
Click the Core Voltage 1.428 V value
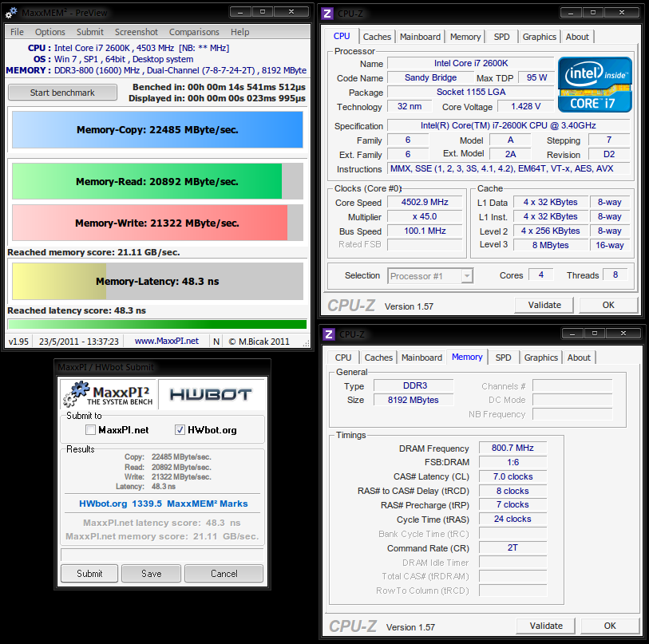point(525,106)
